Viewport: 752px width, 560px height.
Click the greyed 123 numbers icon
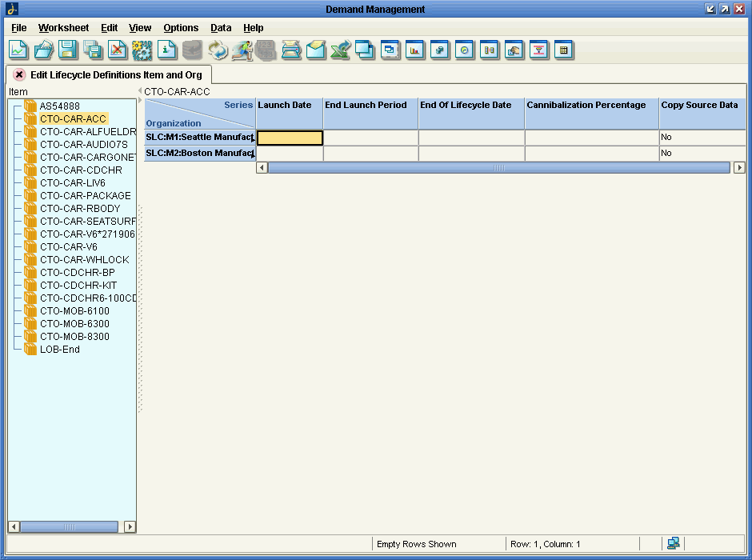[266, 50]
